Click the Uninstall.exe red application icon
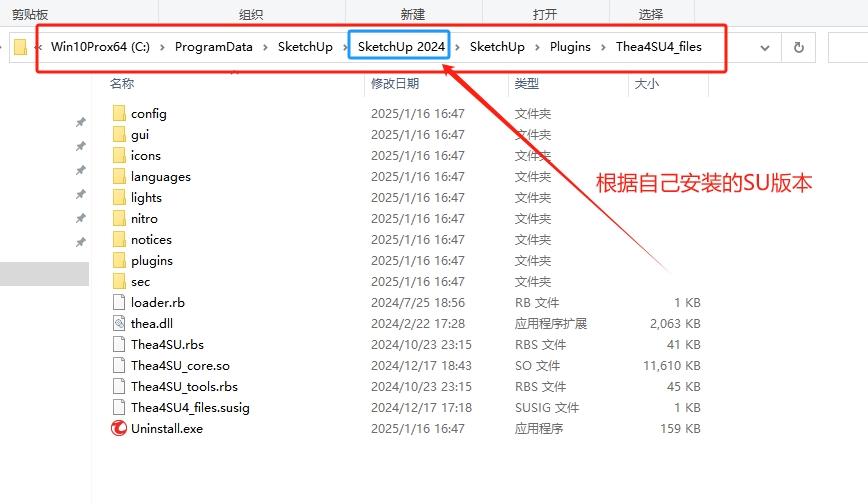The width and height of the screenshot is (868, 503). (119, 429)
